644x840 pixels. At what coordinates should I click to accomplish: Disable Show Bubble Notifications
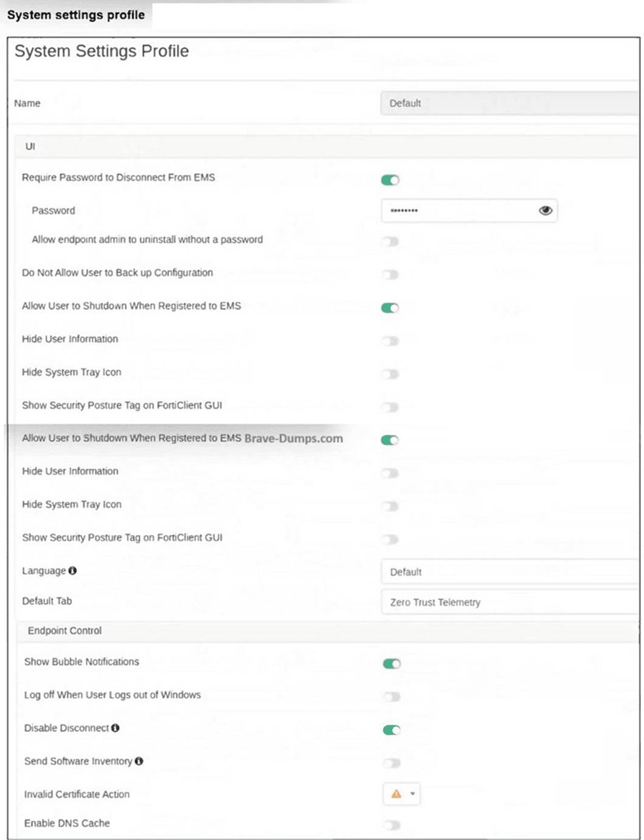(392, 663)
